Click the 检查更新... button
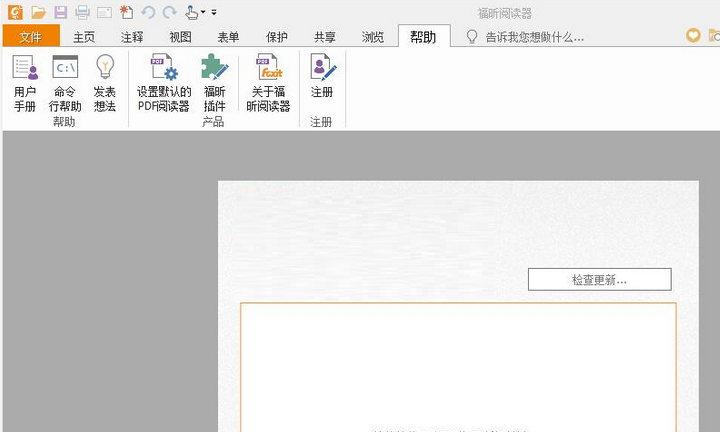720x432 pixels. point(600,280)
